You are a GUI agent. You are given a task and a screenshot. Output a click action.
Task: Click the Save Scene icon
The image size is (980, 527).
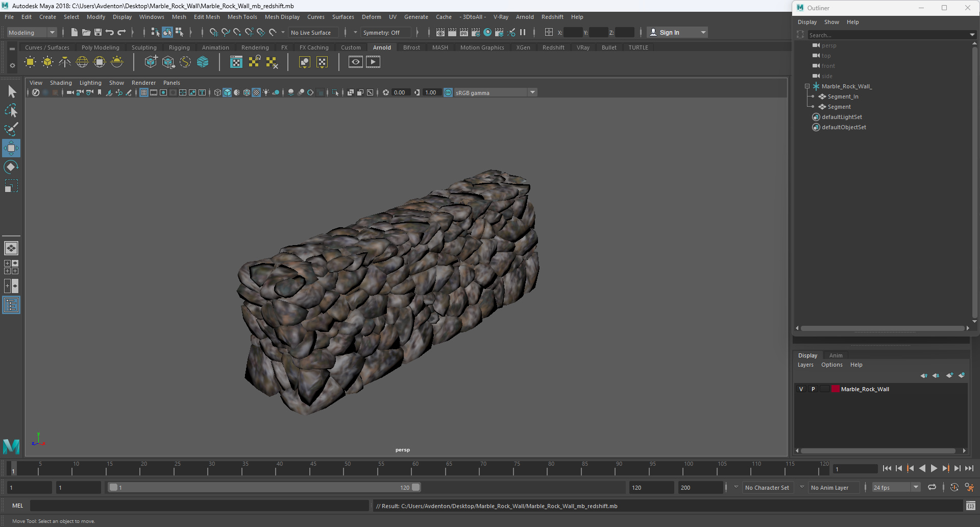[x=98, y=32]
